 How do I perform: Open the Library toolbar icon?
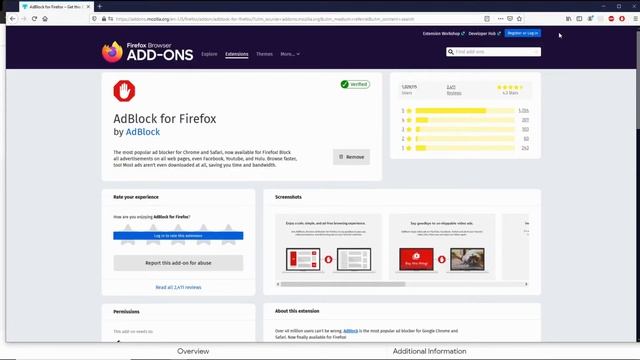[x=569, y=19]
